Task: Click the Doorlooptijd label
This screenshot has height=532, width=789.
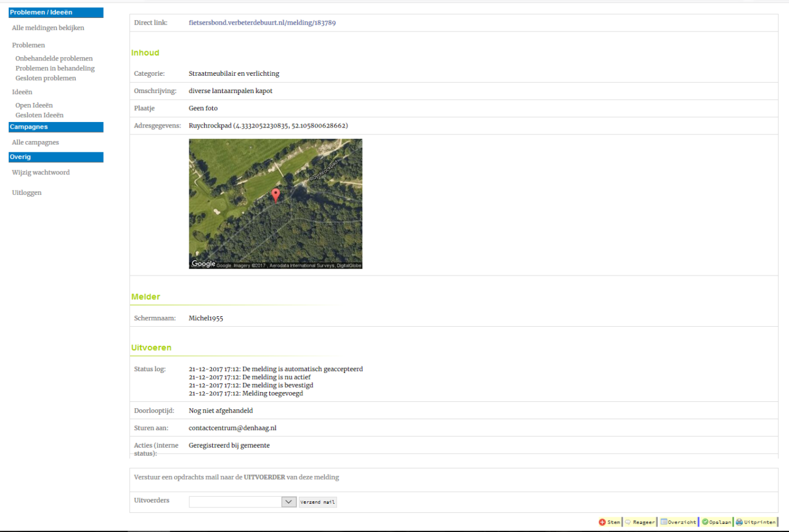Action: click(154, 411)
